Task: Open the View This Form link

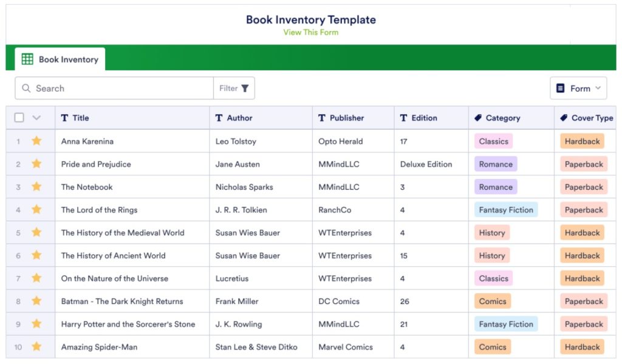Action: pos(311,32)
